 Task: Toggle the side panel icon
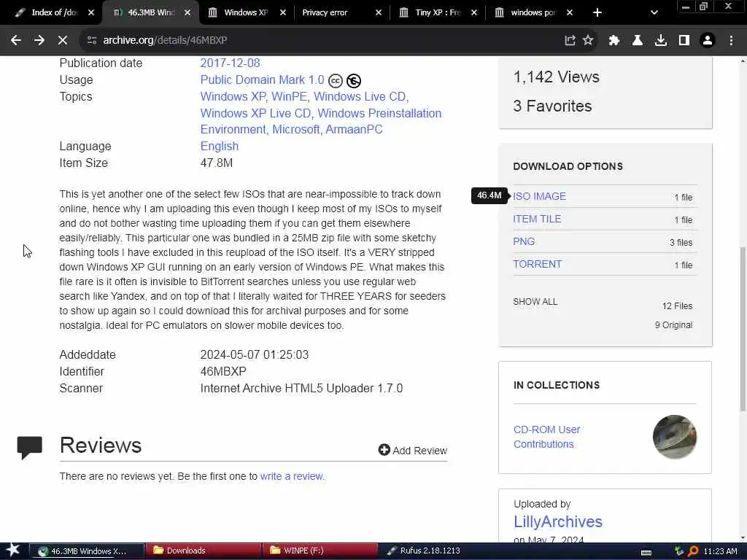(x=684, y=41)
